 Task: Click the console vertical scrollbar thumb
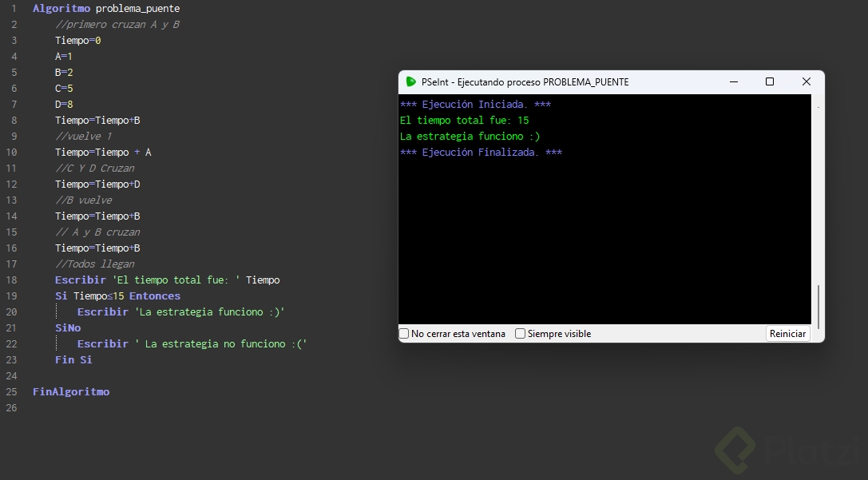click(818, 307)
